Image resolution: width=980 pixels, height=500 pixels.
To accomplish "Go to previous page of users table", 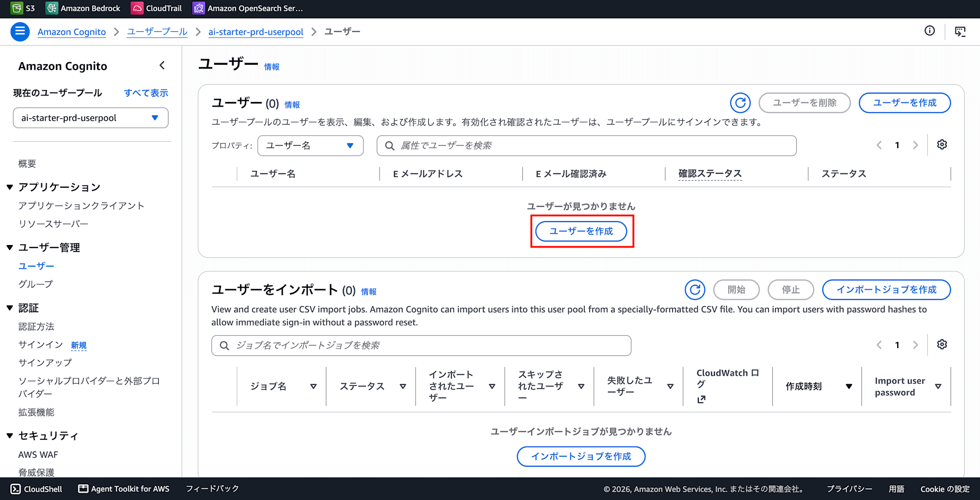I will point(879,145).
